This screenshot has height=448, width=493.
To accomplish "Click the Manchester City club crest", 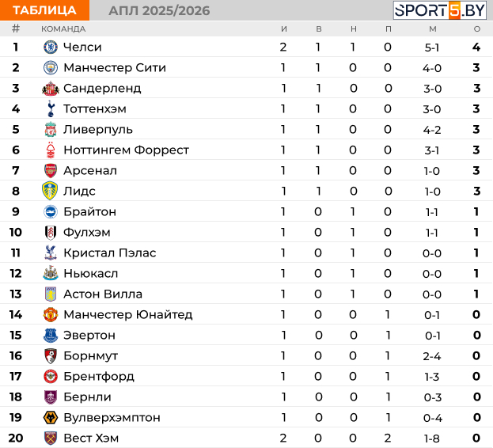I will [x=51, y=68].
